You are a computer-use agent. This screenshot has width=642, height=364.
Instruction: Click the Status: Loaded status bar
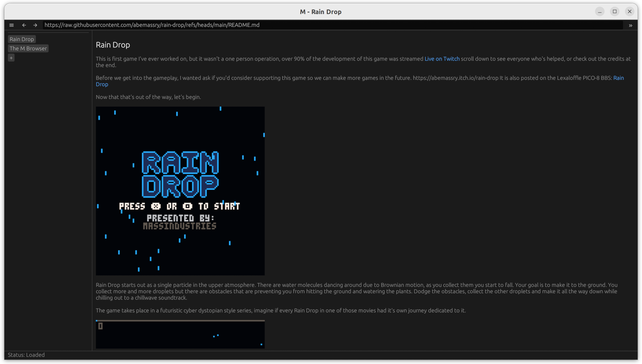coord(26,355)
